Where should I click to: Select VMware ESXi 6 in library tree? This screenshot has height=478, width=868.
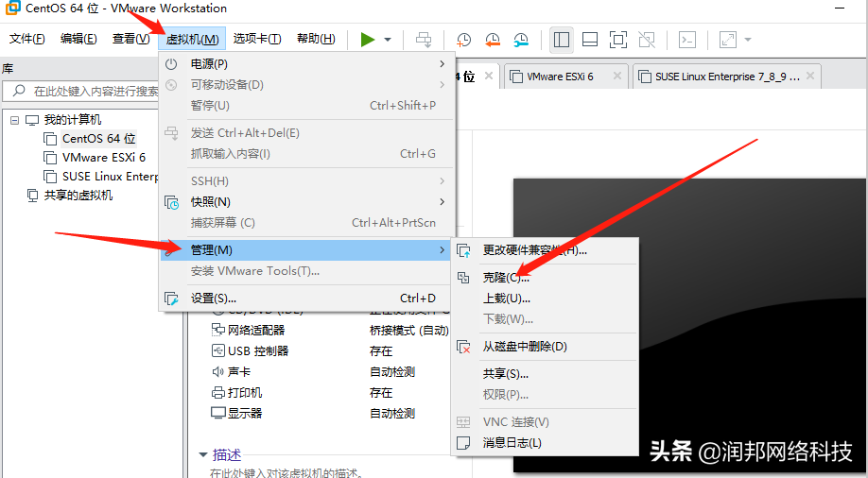click(103, 158)
